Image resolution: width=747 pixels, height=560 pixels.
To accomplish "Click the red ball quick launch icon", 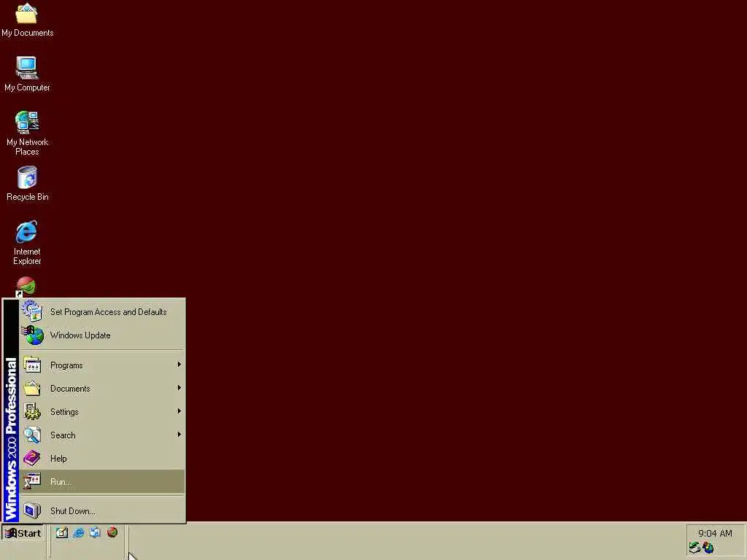I will pyautogui.click(x=112, y=532).
